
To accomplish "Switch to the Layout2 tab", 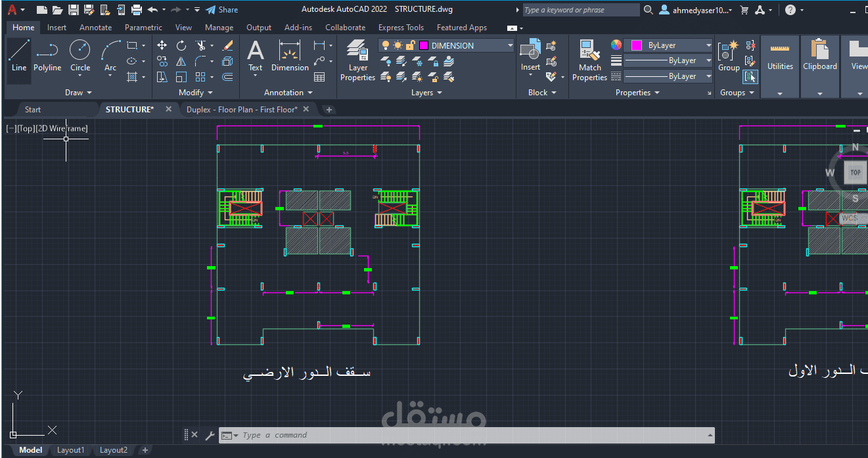I will click(113, 450).
